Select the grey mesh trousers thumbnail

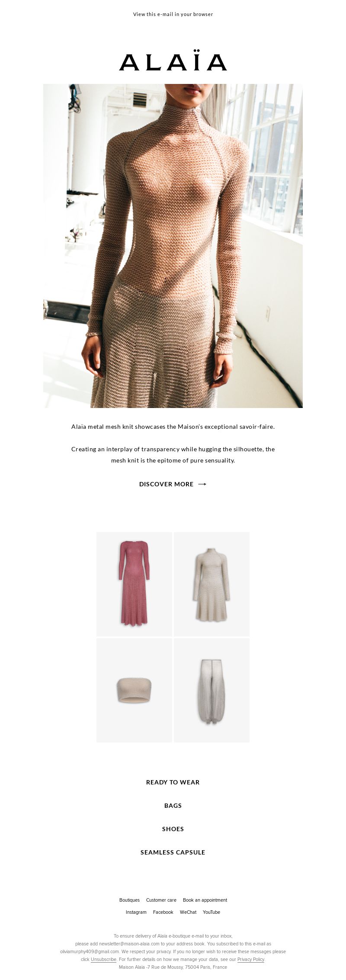[211, 690]
